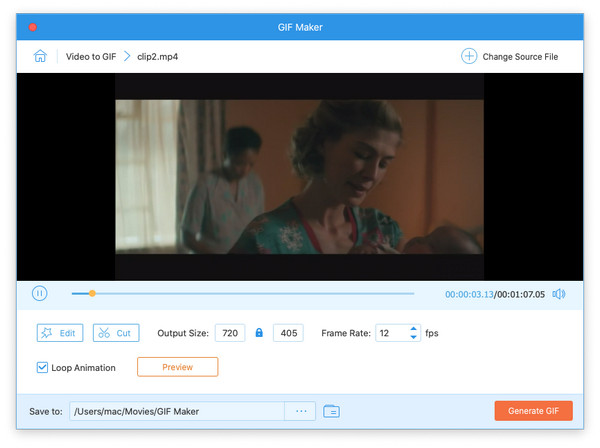Viewport: 600px width, 448px height.
Task: Click the output height field 405
Action: (x=288, y=333)
